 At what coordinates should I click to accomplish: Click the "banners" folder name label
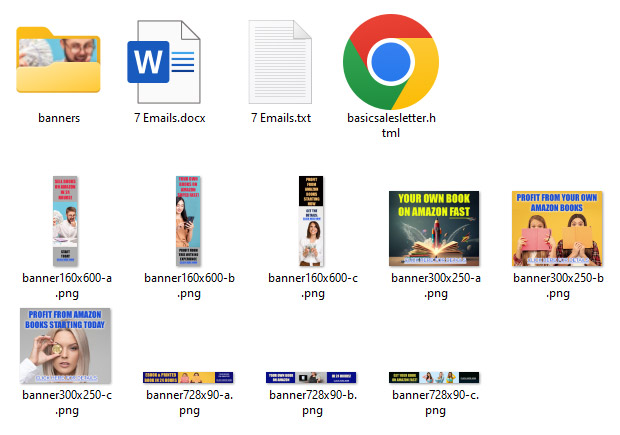58,118
